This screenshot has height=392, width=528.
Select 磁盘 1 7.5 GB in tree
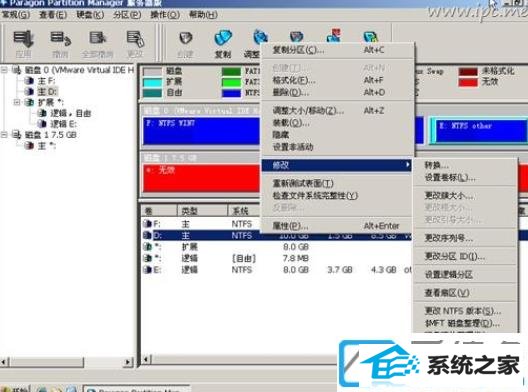coord(51,135)
